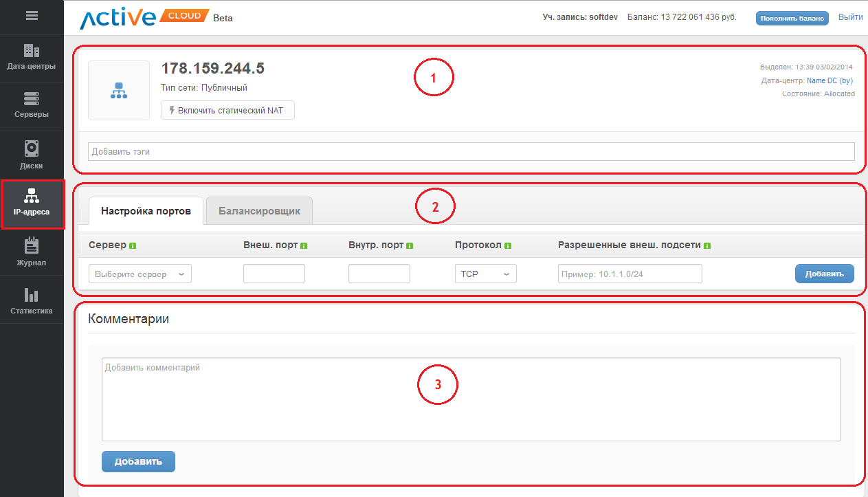The height and width of the screenshot is (497, 868).
Task: Go to Серверы section
Action: [x=32, y=106]
